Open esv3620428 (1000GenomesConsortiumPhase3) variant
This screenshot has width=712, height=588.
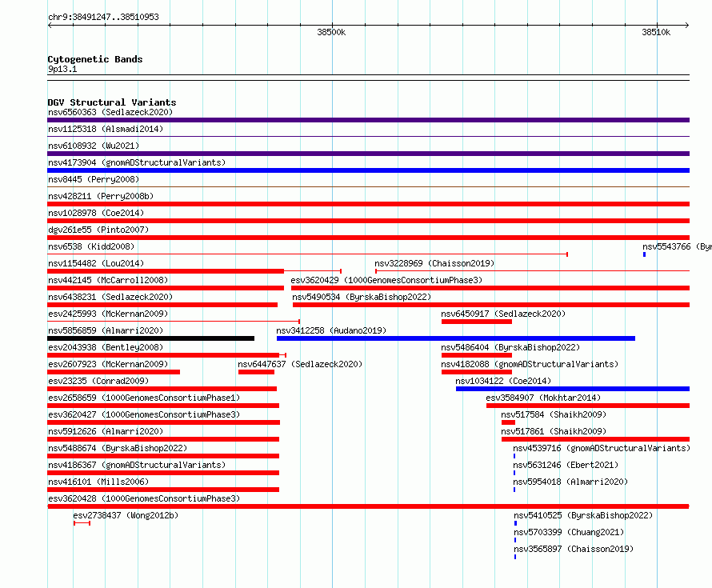tap(144, 498)
